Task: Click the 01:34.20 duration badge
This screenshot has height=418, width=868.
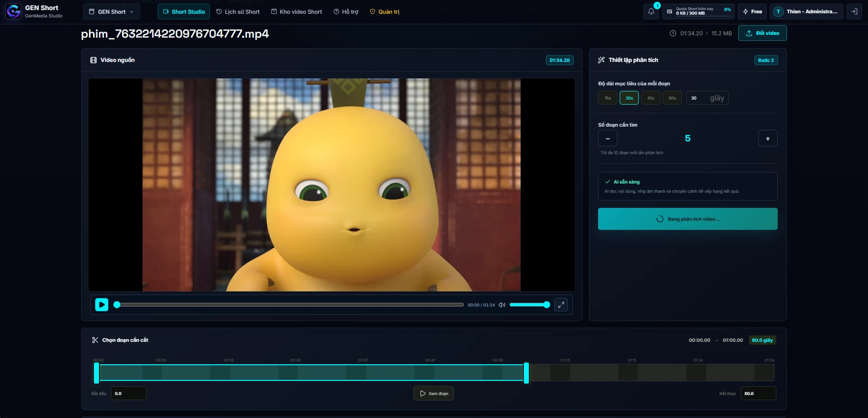Action: (x=560, y=60)
